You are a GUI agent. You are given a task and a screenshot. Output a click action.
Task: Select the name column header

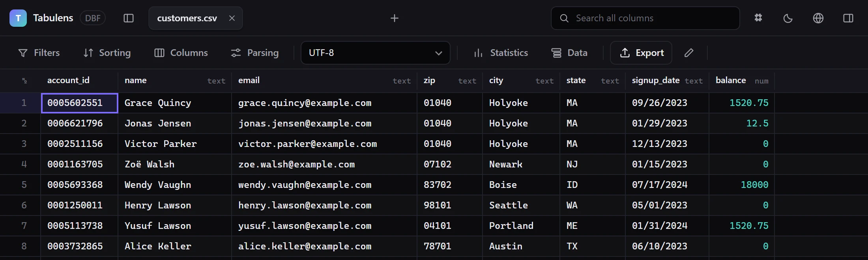click(175, 81)
